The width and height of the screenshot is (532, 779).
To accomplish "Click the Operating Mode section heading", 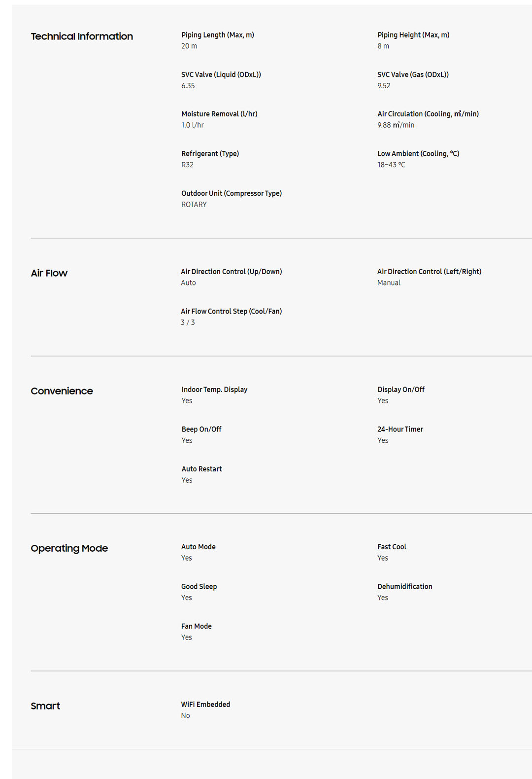I will pos(69,548).
